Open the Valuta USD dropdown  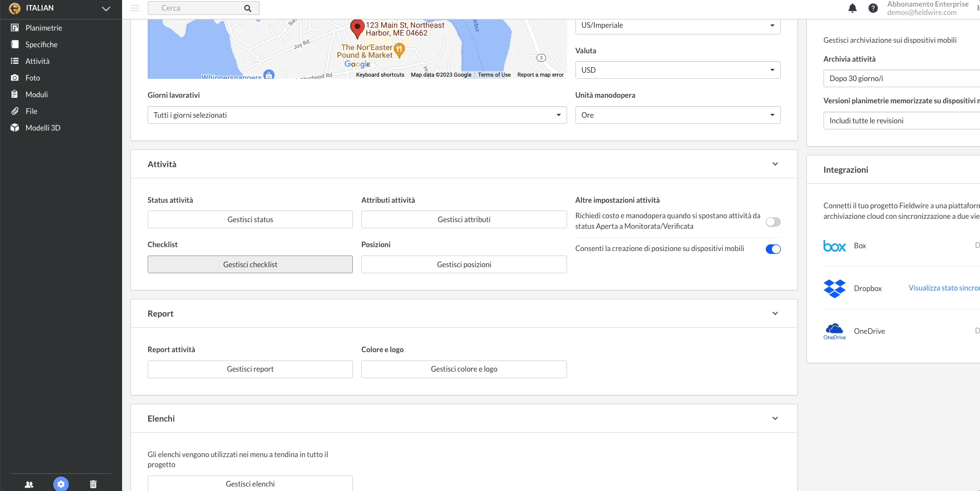coord(677,70)
